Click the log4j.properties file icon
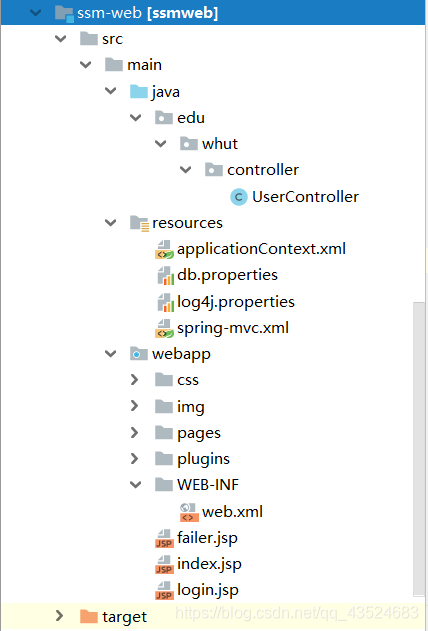Screen dimensions: 428x631 point(165,302)
